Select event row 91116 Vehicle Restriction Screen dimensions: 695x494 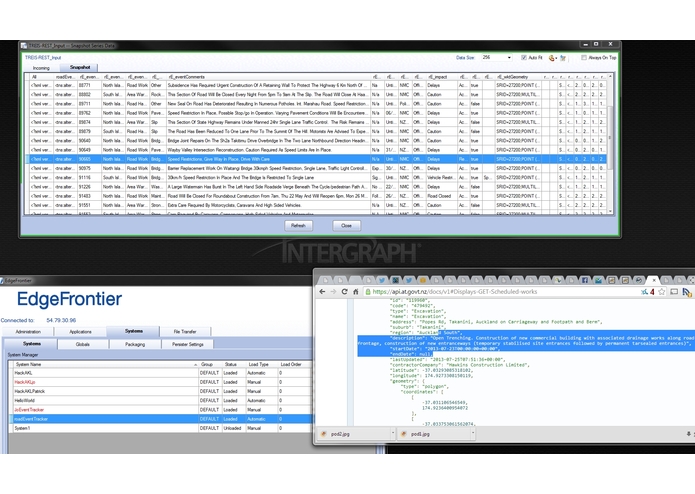(x=316, y=177)
